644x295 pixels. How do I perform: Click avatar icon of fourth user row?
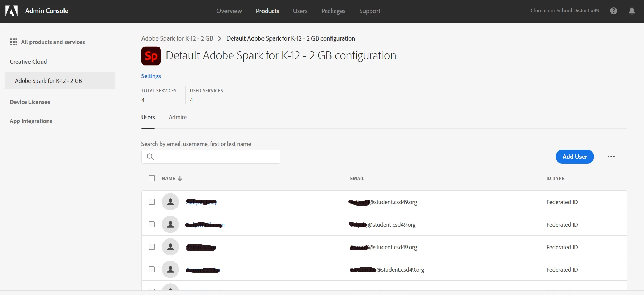pos(170,269)
